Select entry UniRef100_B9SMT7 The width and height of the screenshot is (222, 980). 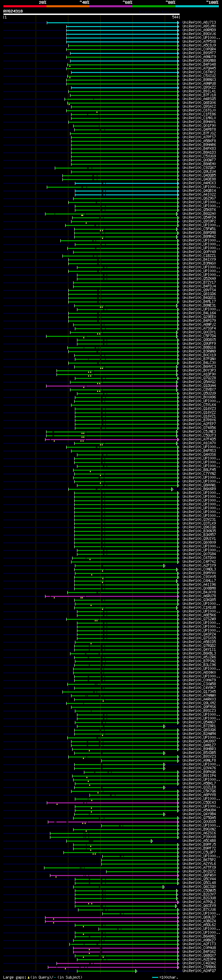coord(199,53)
